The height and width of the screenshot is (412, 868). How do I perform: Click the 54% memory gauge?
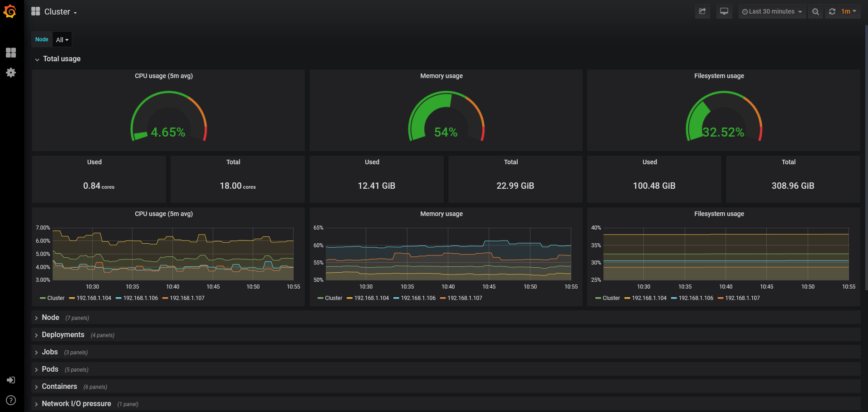point(446,116)
